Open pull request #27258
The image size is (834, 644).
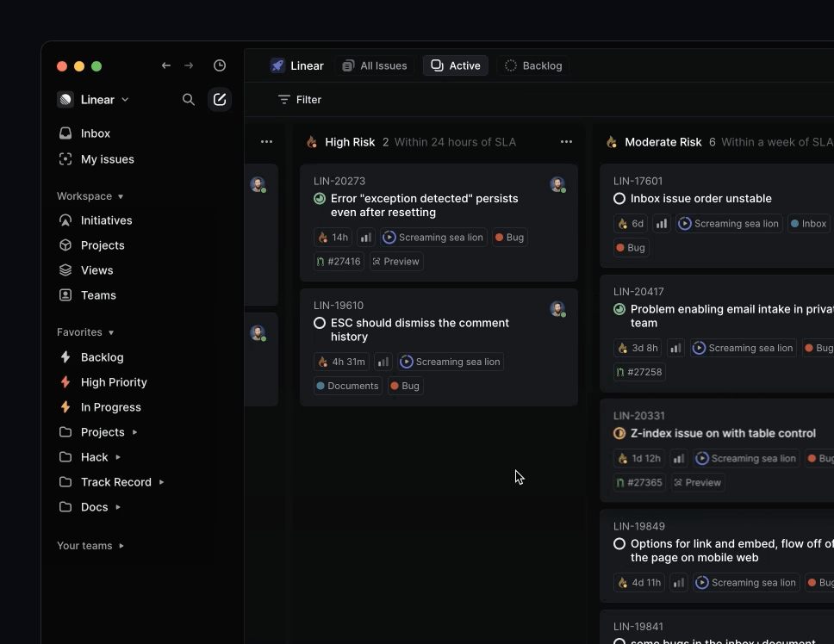639,372
